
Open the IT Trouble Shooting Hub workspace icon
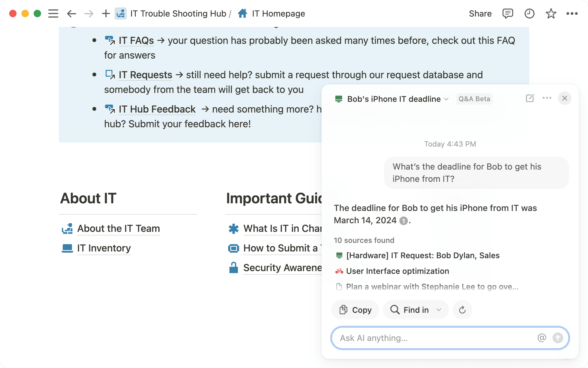pyautogui.click(x=121, y=13)
